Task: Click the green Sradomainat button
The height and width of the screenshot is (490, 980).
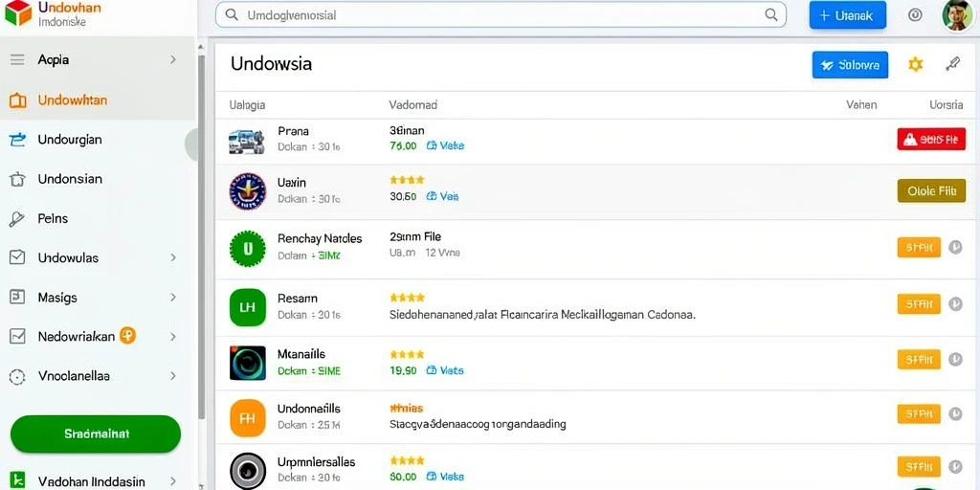Action: coord(96,434)
